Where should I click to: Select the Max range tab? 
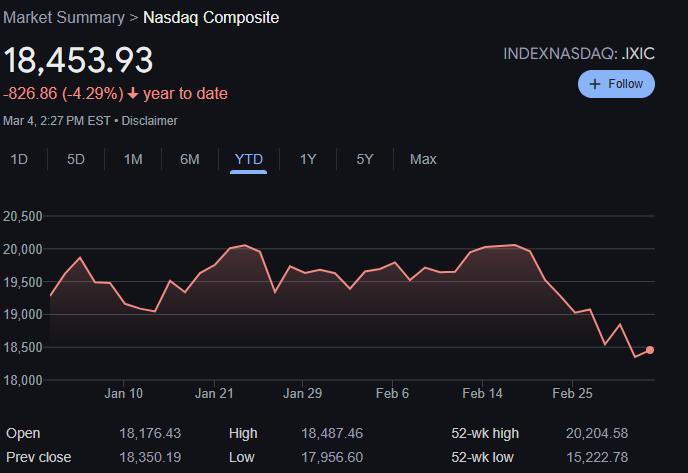[x=423, y=159]
